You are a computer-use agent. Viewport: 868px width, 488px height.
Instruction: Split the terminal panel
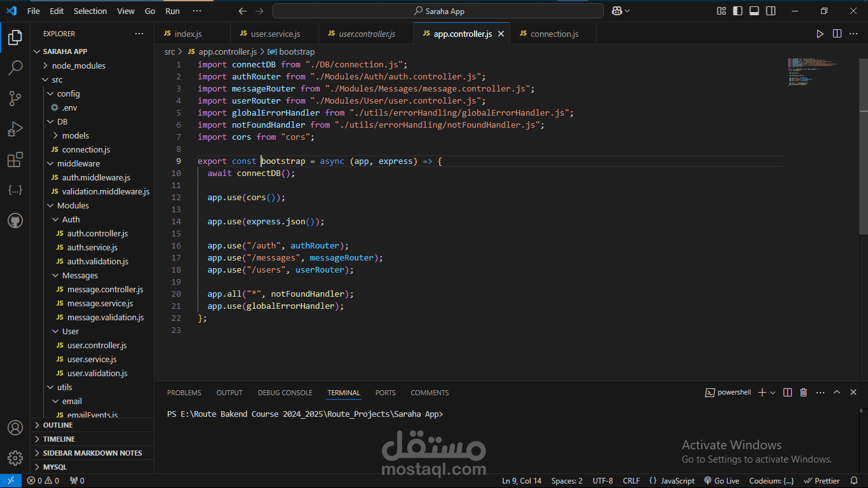(787, 393)
